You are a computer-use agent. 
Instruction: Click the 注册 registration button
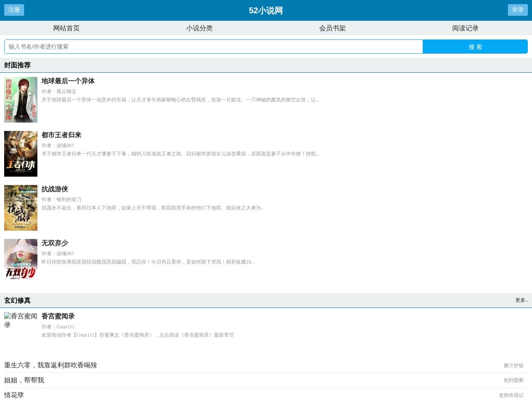[x=14, y=10]
